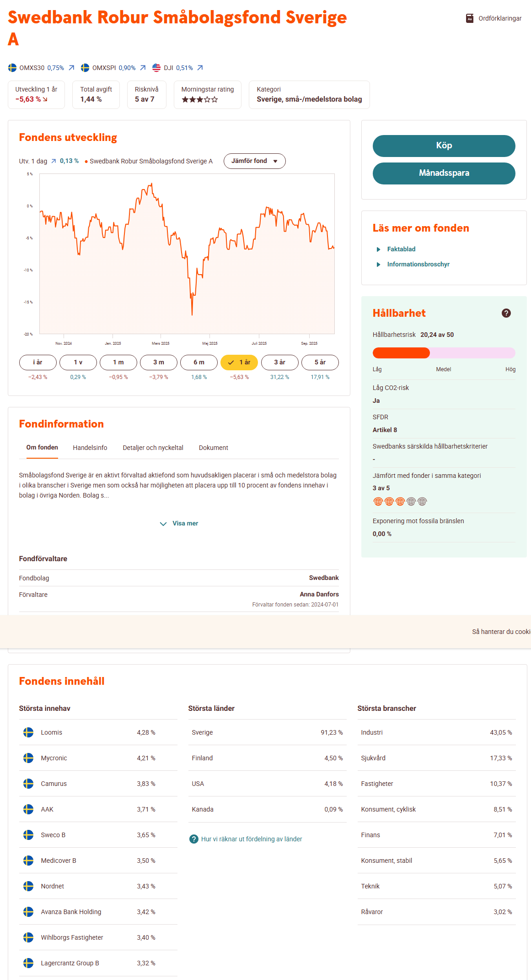Switch to the Handelsinfo tab
The image size is (531, 980).
click(90, 448)
